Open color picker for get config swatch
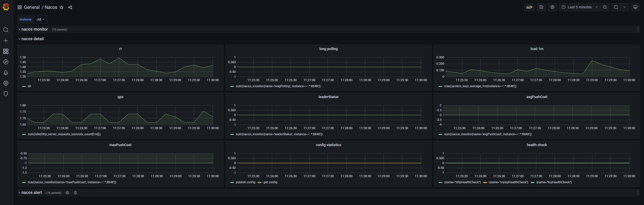Viewport: 644px width, 205px height. tap(260, 183)
